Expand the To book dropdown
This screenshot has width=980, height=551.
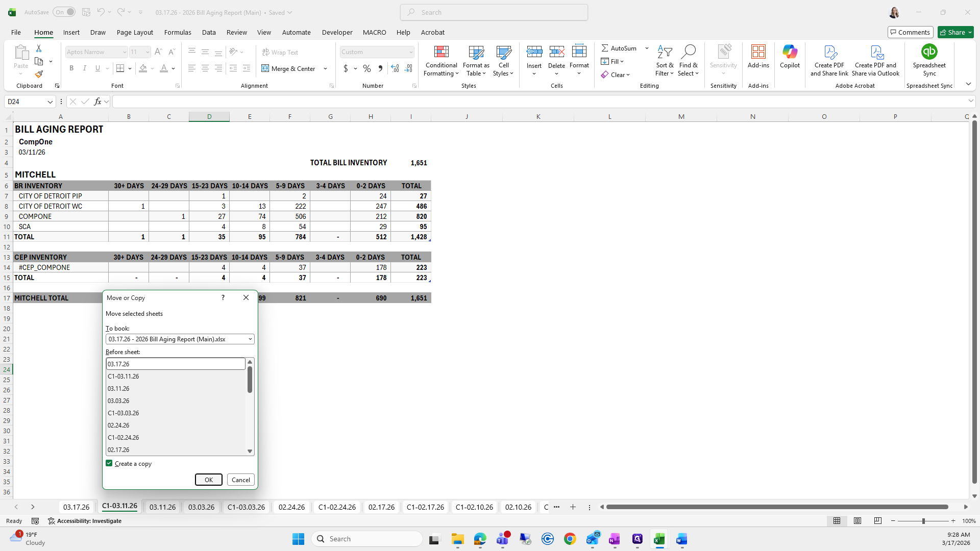(x=250, y=339)
